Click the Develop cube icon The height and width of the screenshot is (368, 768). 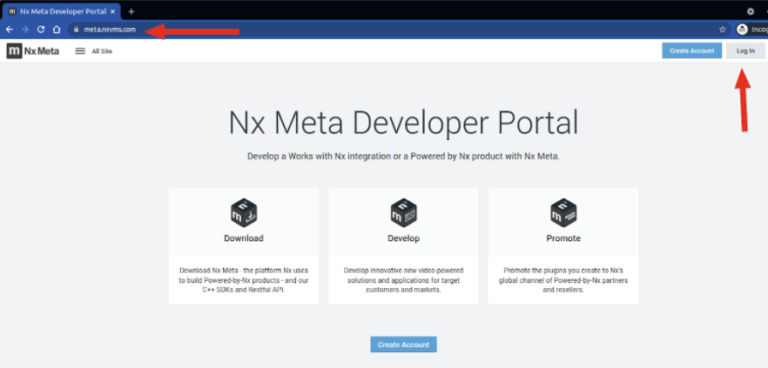point(404,213)
